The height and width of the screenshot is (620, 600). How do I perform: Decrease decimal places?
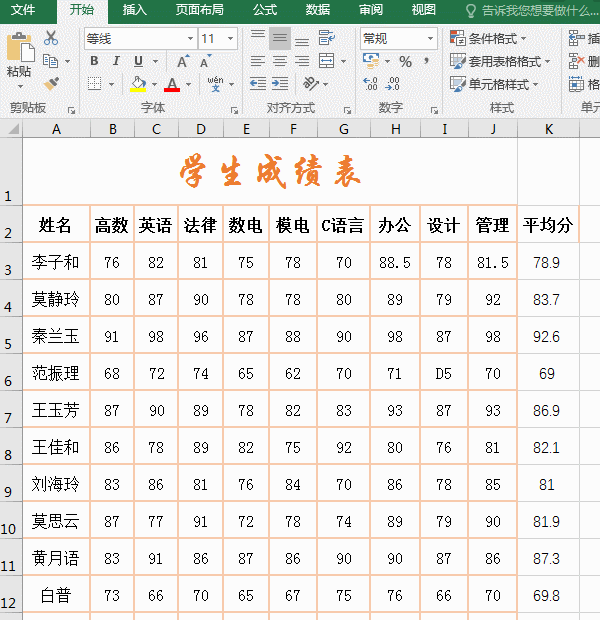click(x=393, y=83)
